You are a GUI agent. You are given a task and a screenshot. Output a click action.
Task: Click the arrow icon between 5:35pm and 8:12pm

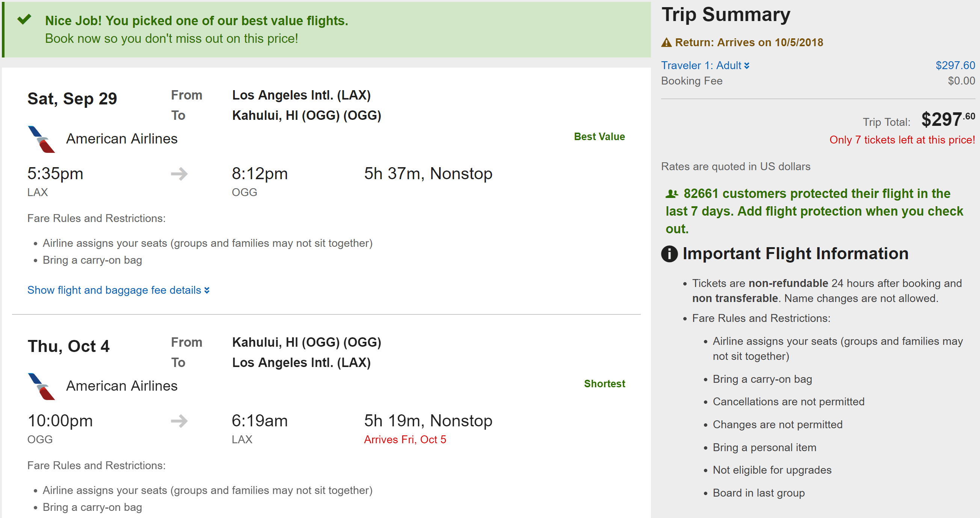[179, 174]
